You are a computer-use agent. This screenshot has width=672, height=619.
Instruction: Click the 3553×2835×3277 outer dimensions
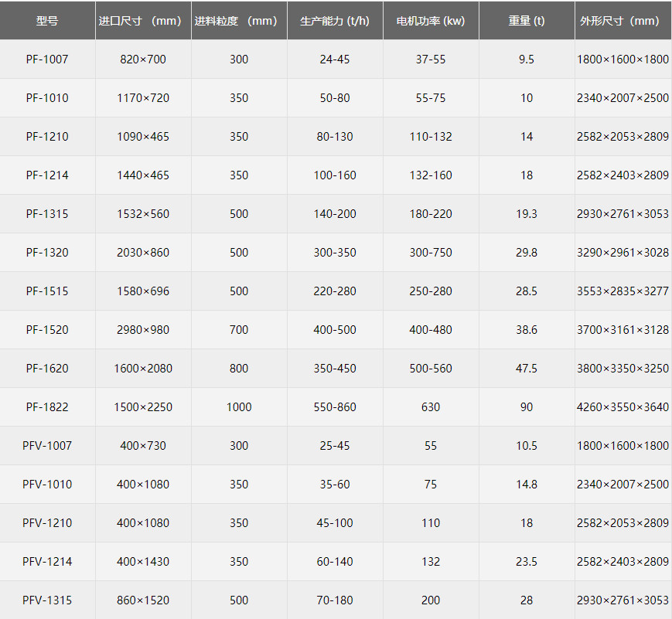click(623, 291)
